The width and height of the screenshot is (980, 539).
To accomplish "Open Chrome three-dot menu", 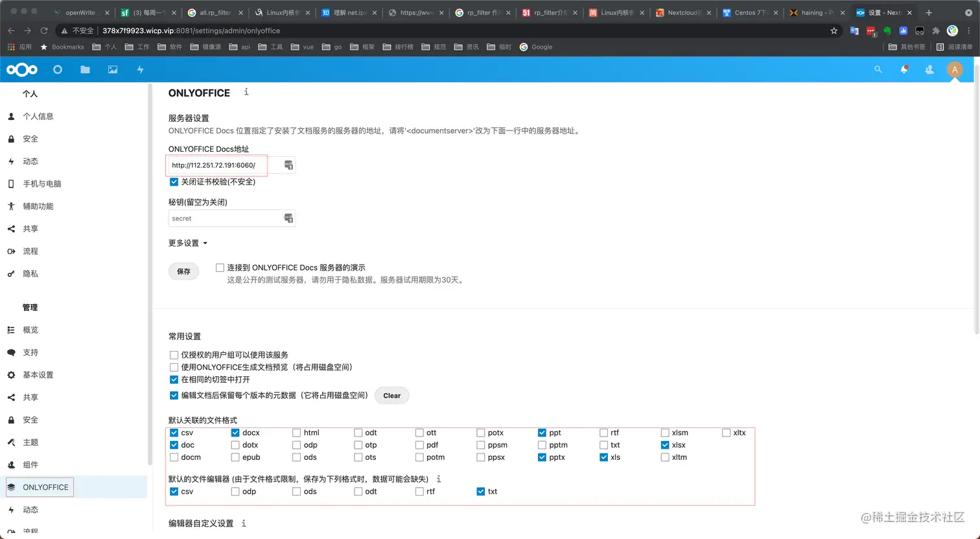I will (969, 30).
